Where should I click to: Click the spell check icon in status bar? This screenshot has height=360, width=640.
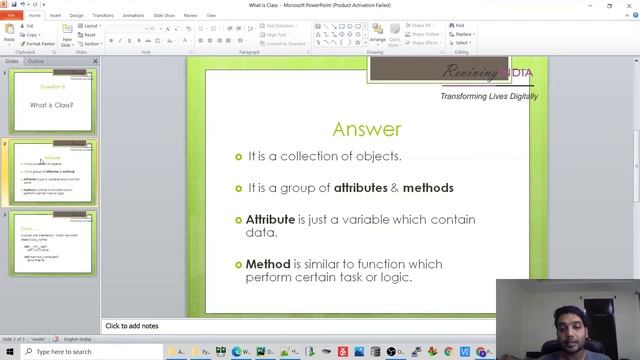click(56, 339)
